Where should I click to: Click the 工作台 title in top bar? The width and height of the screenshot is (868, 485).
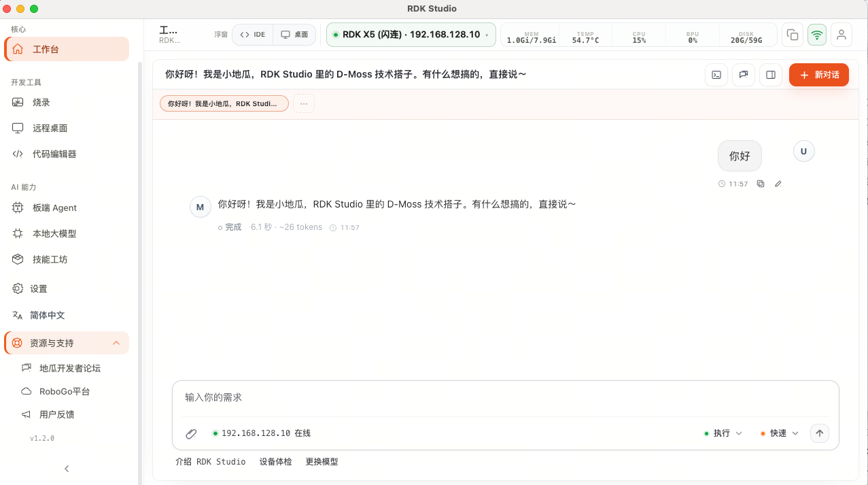(169, 31)
